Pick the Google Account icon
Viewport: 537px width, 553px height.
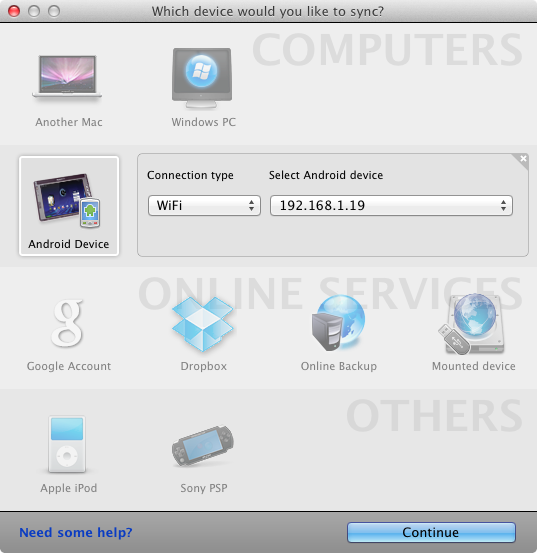pyautogui.click(x=67, y=323)
